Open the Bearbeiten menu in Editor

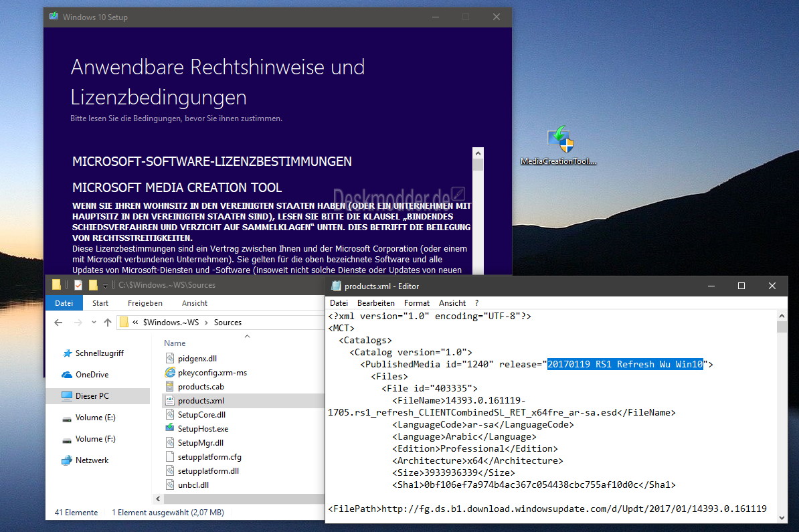pyautogui.click(x=376, y=303)
